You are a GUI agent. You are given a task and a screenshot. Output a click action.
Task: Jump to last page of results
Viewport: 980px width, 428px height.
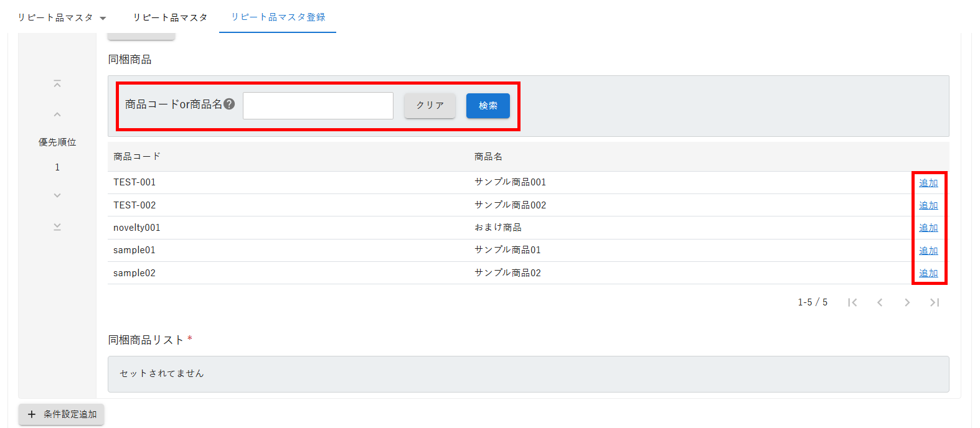pyautogui.click(x=935, y=302)
